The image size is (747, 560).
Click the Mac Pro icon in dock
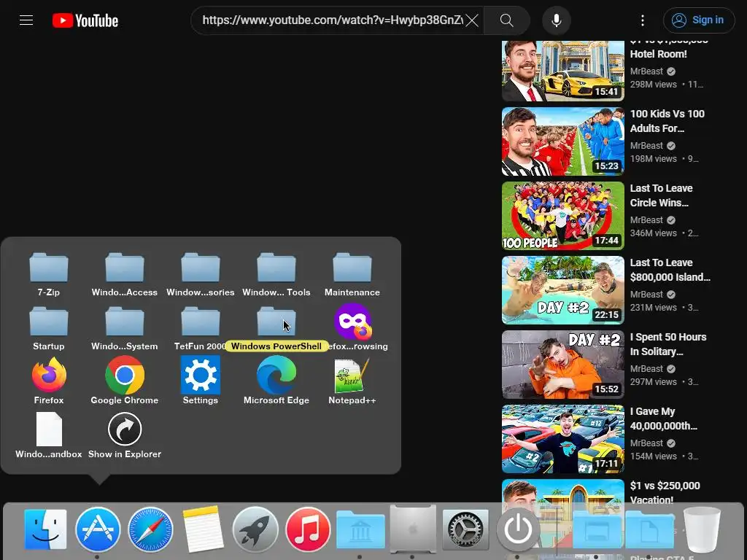point(413,529)
